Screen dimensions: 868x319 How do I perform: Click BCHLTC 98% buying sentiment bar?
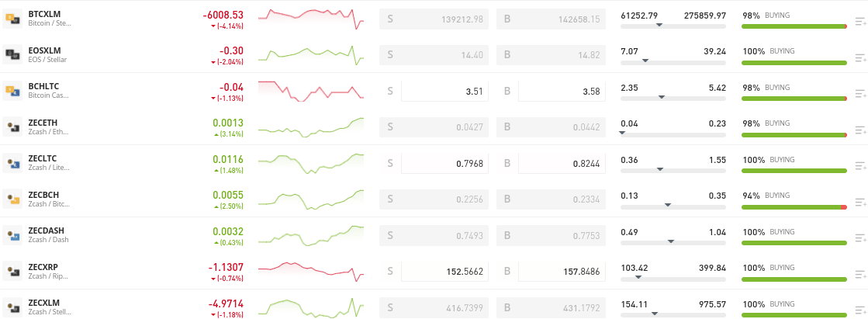click(794, 99)
